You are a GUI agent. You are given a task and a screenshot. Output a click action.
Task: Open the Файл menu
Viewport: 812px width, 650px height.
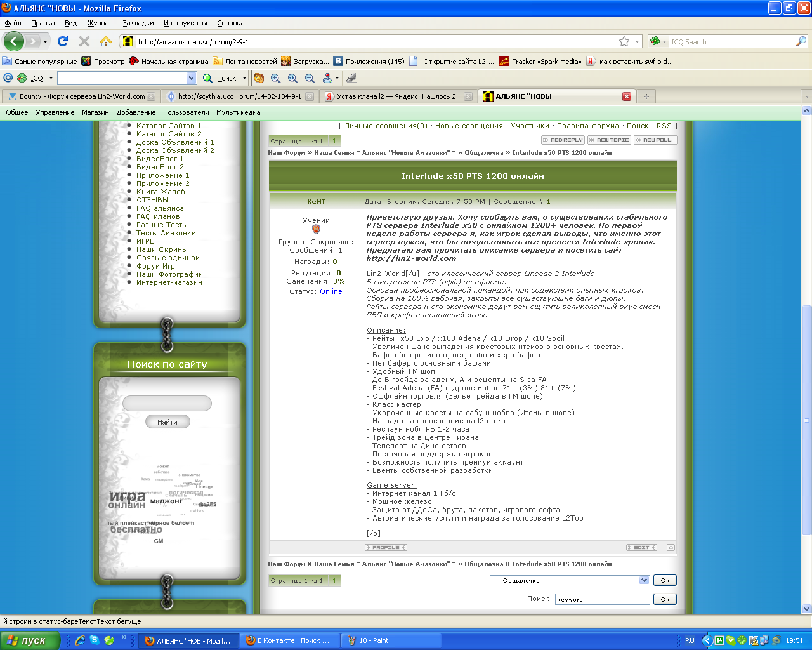[x=13, y=23]
